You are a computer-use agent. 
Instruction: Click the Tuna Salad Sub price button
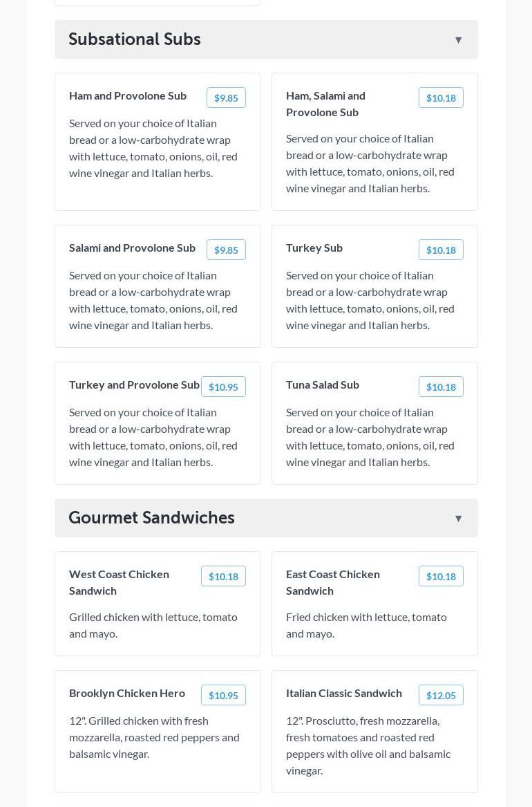[x=441, y=387]
